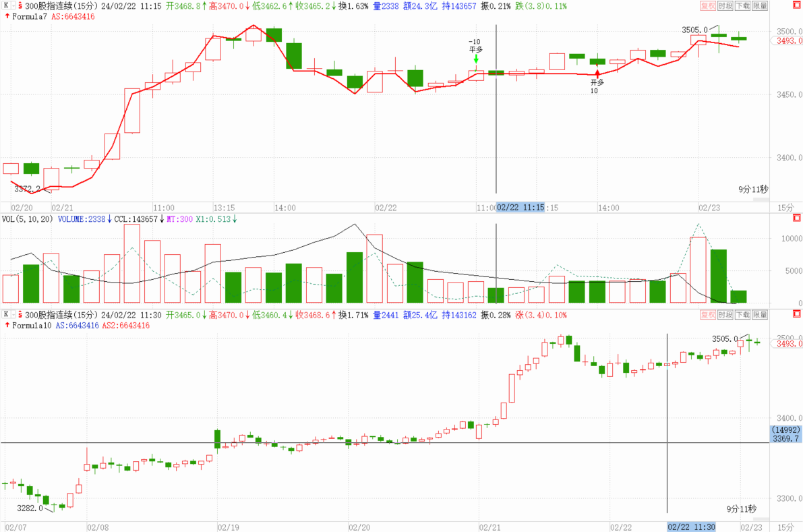
Task: Click the red arrow icon beside Formula10
Action: (7, 325)
